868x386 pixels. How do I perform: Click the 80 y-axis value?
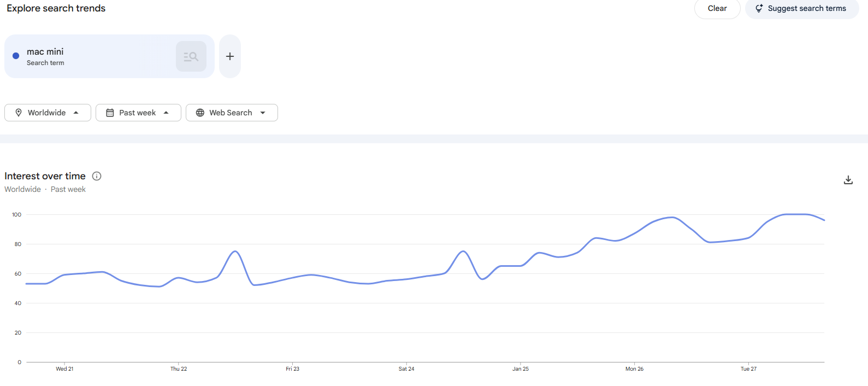(x=18, y=244)
